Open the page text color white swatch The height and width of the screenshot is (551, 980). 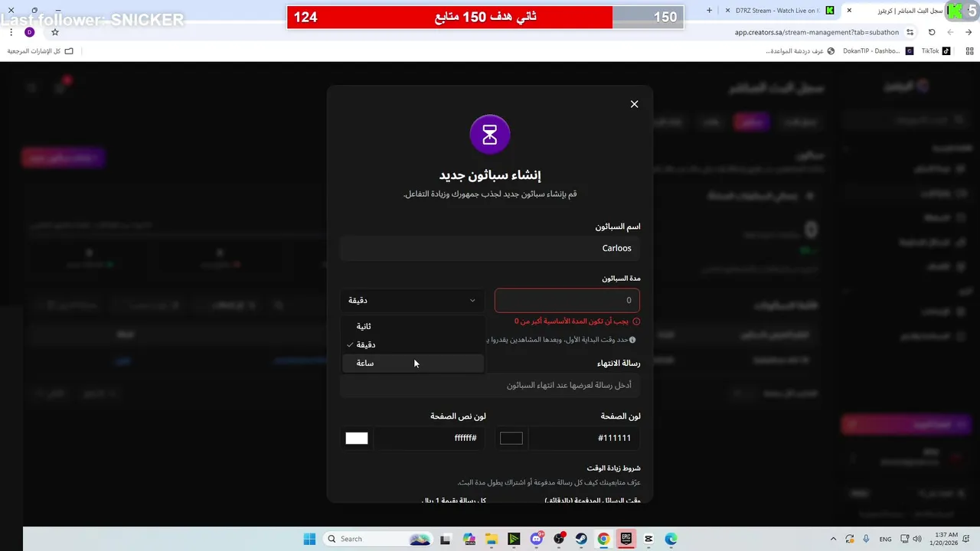coord(357,438)
